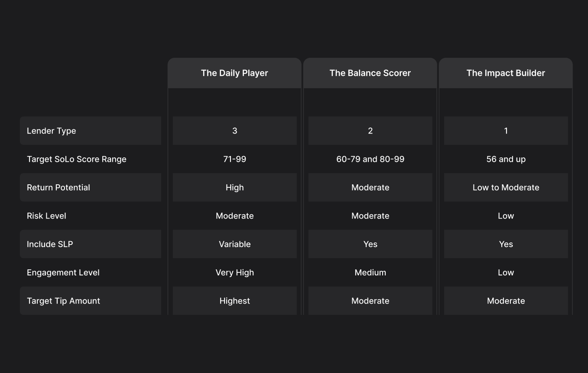Click the Lender Type row label

point(51,131)
